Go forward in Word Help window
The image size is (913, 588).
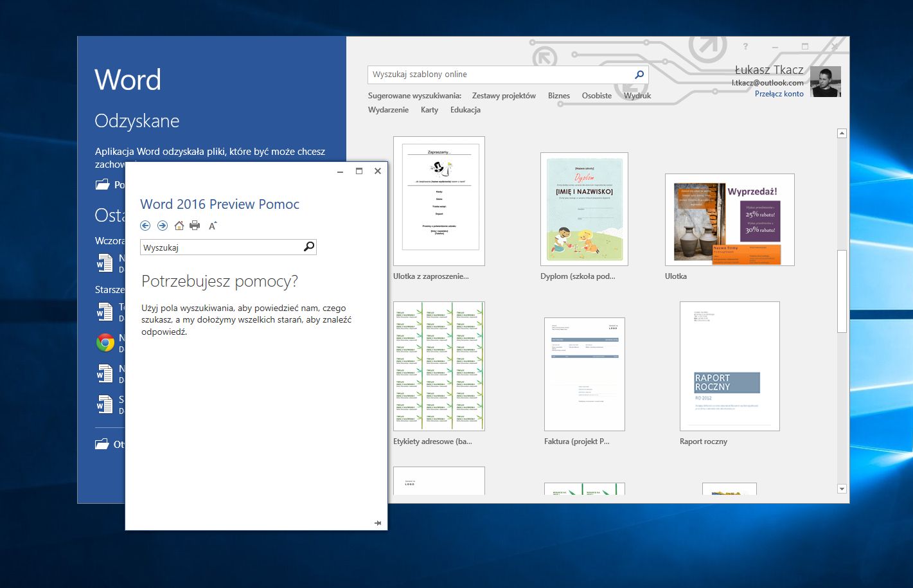[163, 226]
